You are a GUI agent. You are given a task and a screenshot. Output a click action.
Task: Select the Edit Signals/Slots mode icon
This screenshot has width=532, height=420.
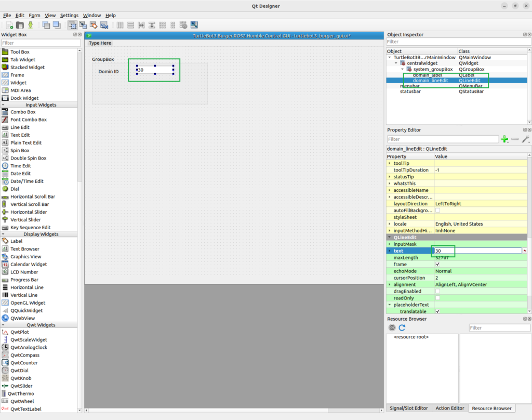(83, 25)
